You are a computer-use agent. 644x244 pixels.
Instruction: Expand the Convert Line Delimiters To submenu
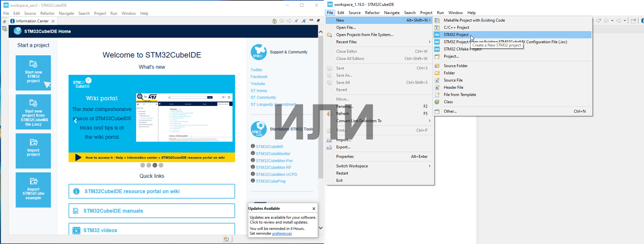click(x=380, y=121)
